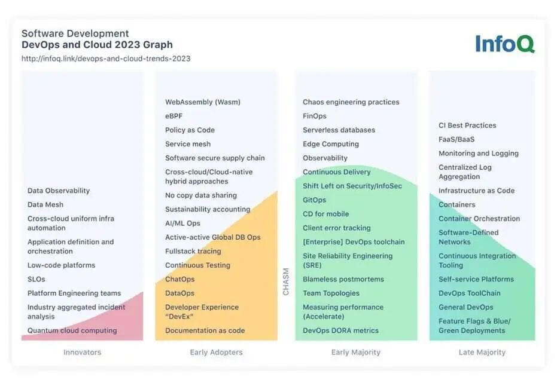Viewport: 560px width, 392px height.
Task: Select the Early Majority column label
Action: pyautogui.click(x=356, y=352)
